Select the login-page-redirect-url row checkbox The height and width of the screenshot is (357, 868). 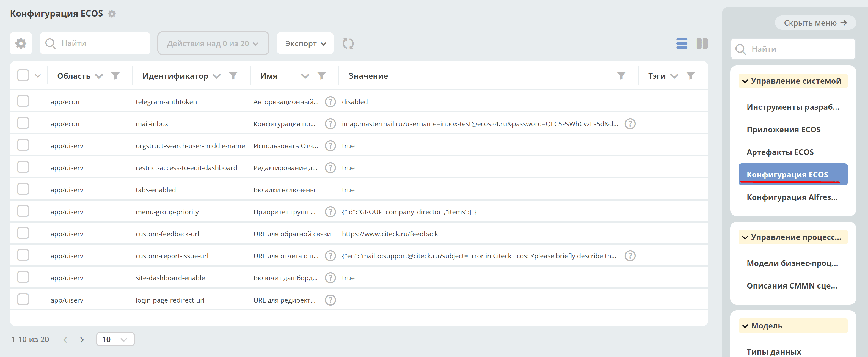23,299
